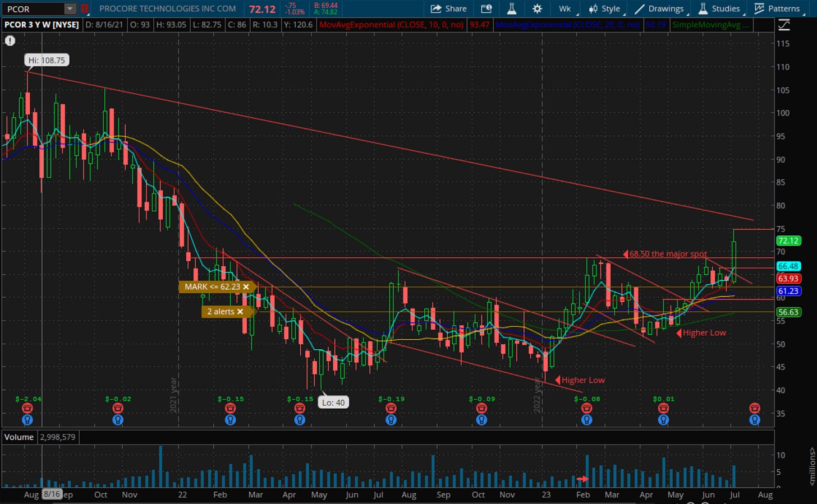Click the red 63.93 price axis bubble
The image size is (817, 504).
click(788, 279)
